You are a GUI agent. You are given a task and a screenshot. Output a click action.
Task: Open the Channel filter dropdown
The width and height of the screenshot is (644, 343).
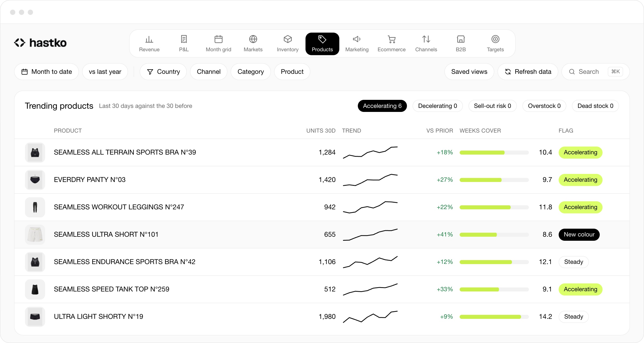(x=208, y=72)
